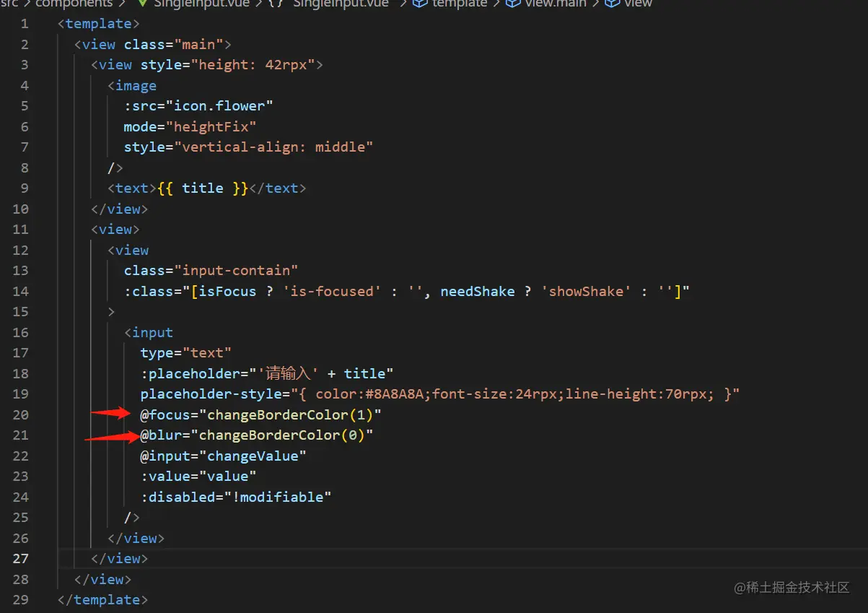
Task: Click 'needShake' variable on line 14
Action: click(x=478, y=292)
